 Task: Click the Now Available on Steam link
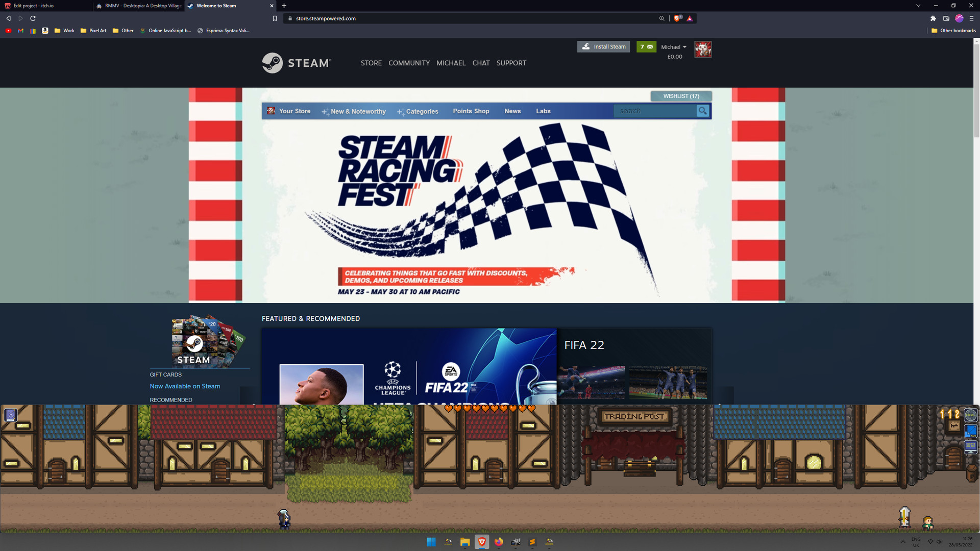pos(185,386)
